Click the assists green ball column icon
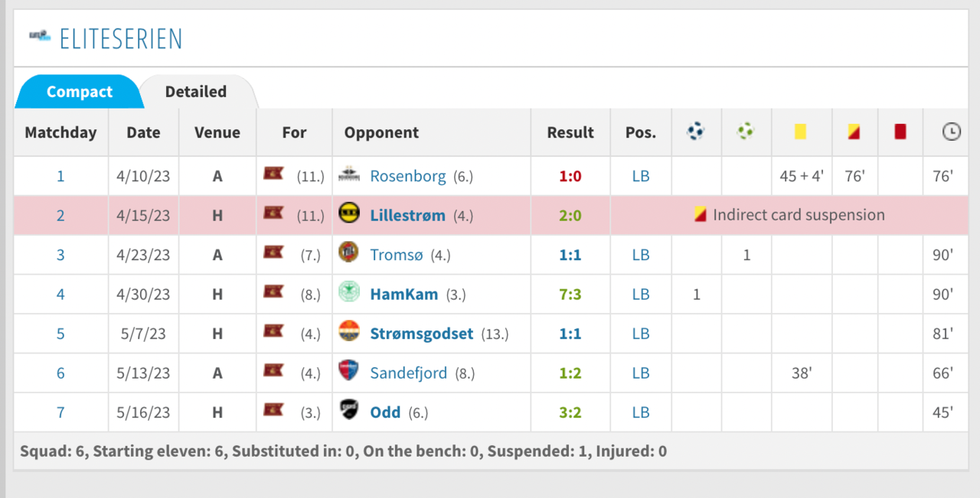980x498 pixels. pyautogui.click(x=745, y=132)
